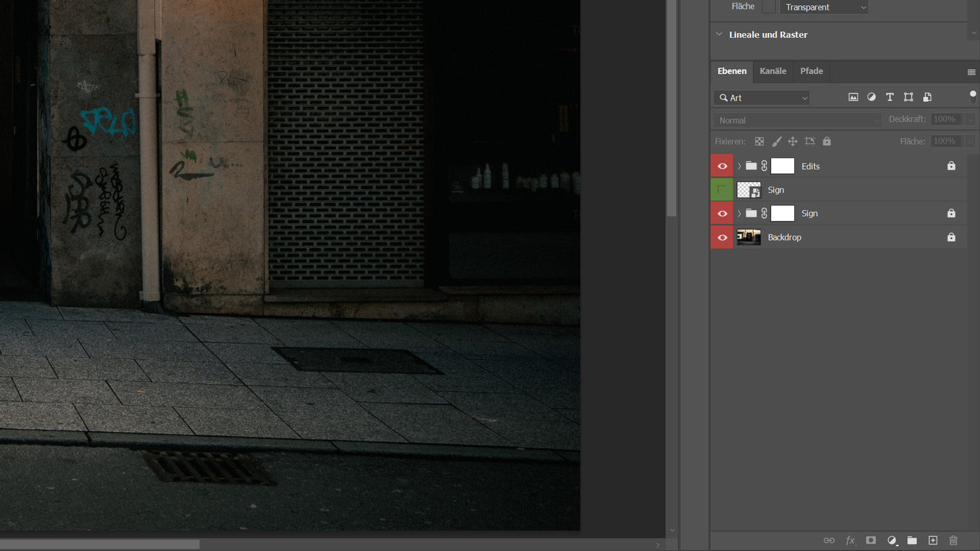Filter layers by pixel layers icon
Viewport: 980px width, 551px height.
853,98
